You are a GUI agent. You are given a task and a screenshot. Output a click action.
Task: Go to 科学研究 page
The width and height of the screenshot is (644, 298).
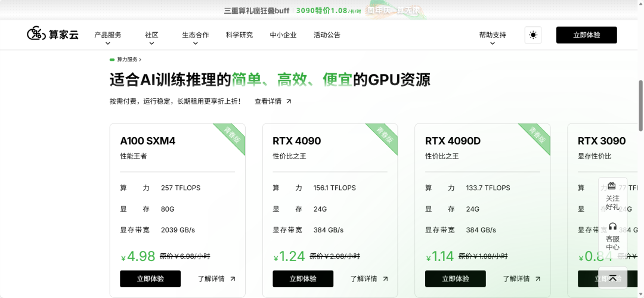[x=240, y=35]
